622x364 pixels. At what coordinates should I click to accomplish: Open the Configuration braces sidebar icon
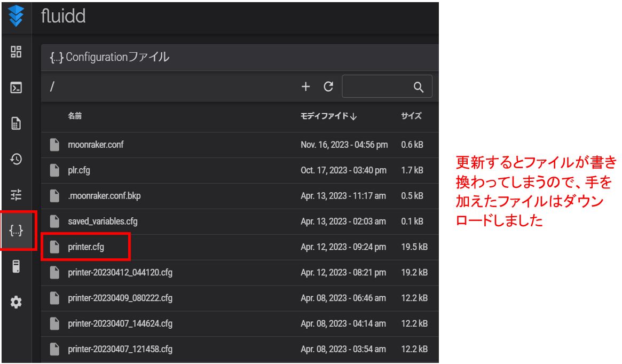click(16, 231)
